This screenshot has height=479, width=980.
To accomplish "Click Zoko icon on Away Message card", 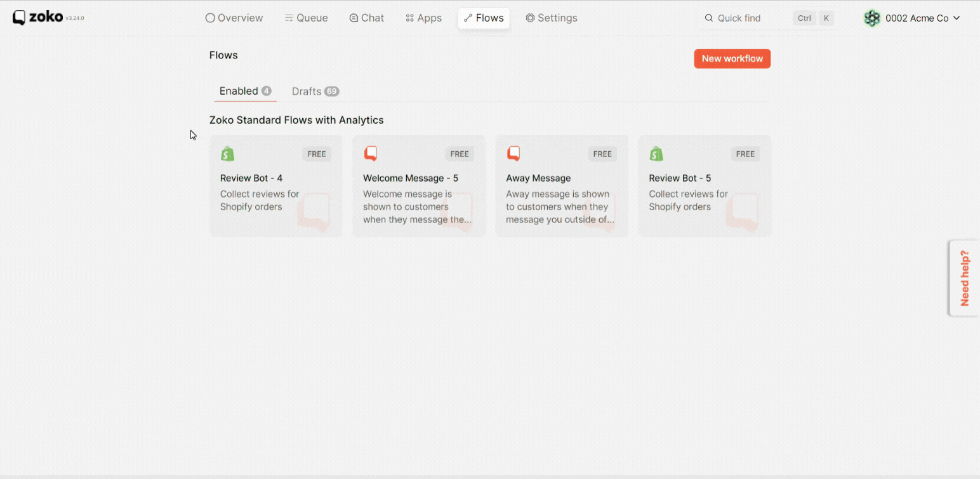I will click(x=513, y=154).
